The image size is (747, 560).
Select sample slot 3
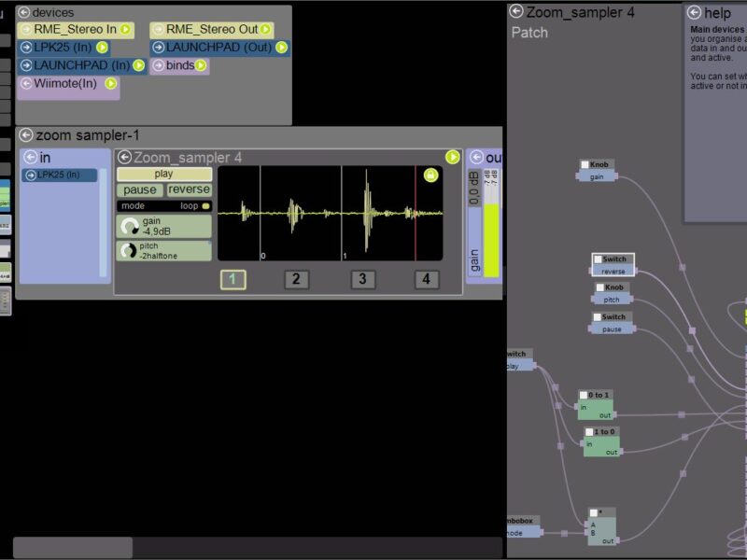[x=362, y=279]
